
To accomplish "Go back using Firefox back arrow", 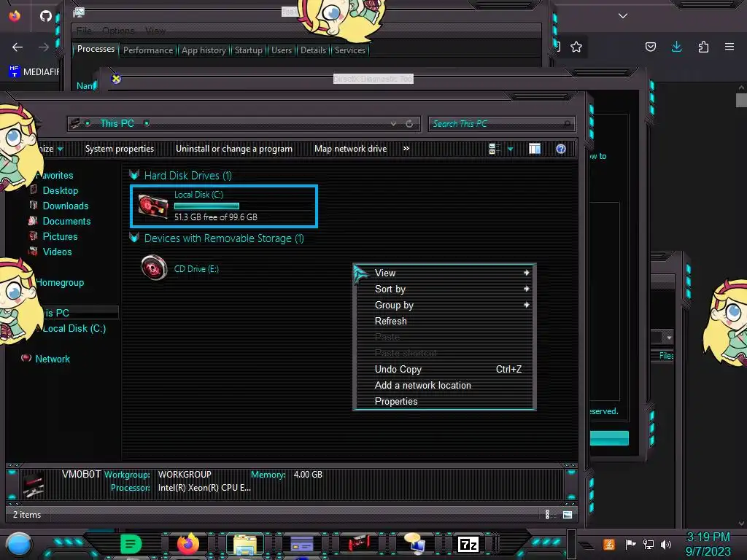I will point(18,47).
